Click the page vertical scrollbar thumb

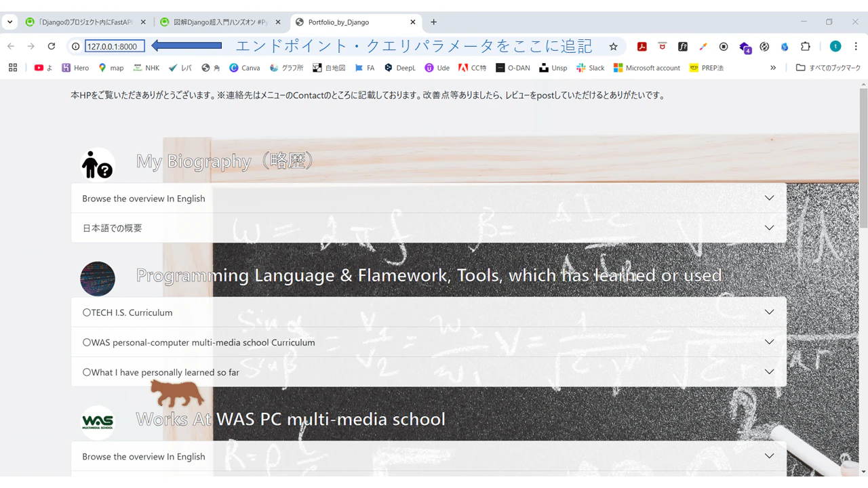[x=863, y=157]
